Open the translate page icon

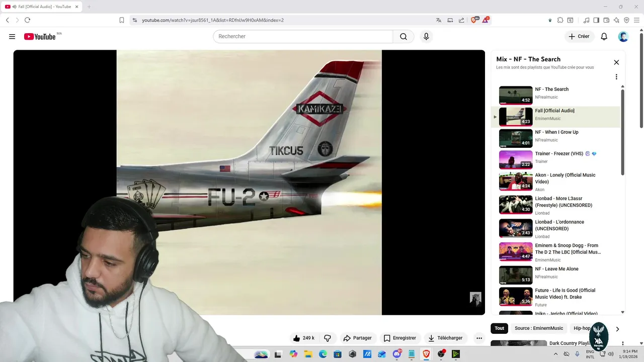pos(439,20)
